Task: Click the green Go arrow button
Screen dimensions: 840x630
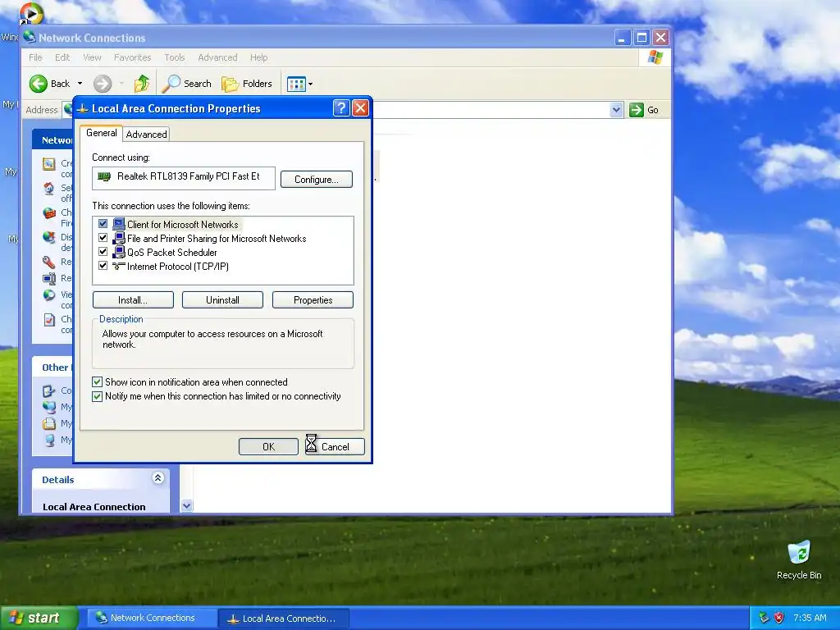Action: tap(637, 110)
